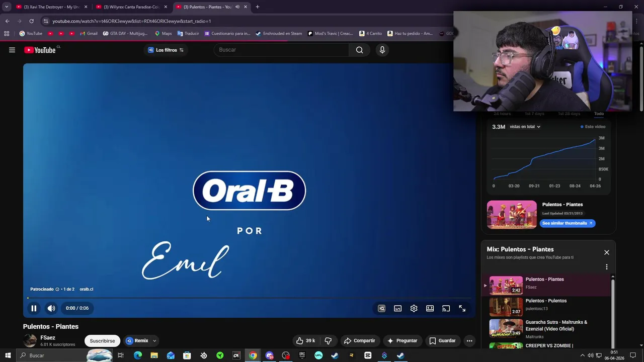644x362 pixels.
Task: Click the Windows taskbar Buscar search box
Action: [65, 355]
